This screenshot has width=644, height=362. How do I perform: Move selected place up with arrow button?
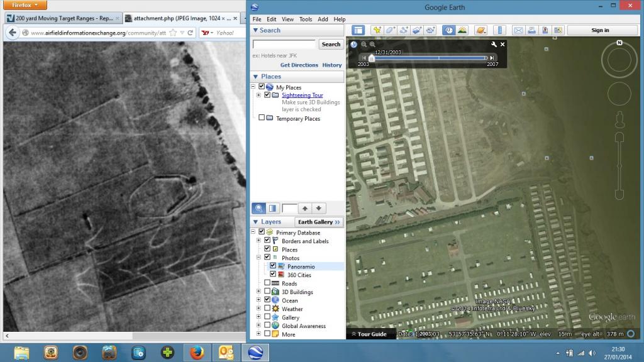click(305, 209)
